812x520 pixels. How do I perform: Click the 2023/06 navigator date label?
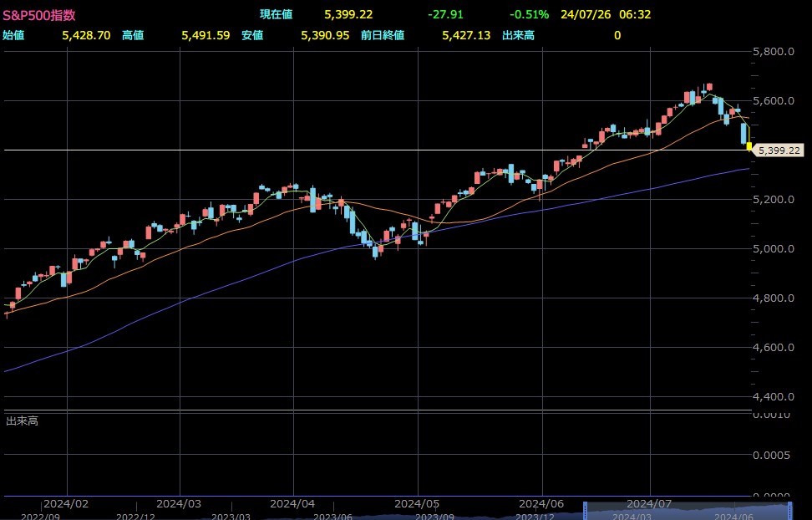[x=333, y=517]
